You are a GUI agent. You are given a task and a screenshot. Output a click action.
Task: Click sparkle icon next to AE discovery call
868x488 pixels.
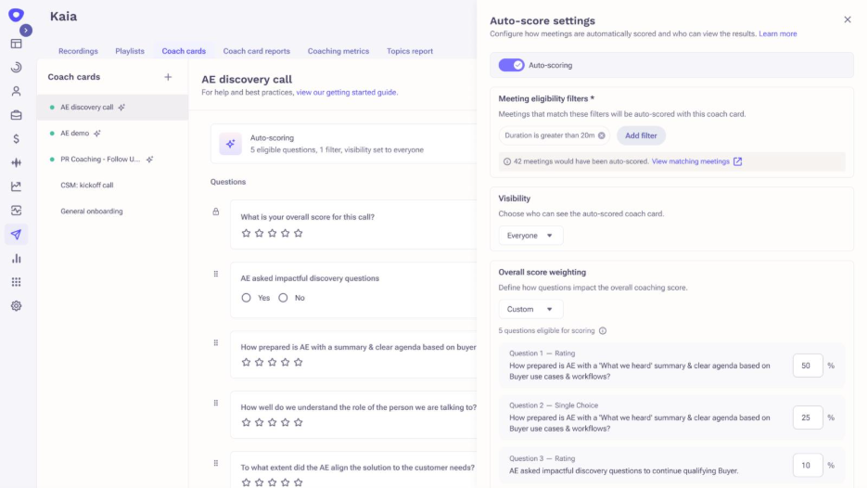click(x=121, y=107)
